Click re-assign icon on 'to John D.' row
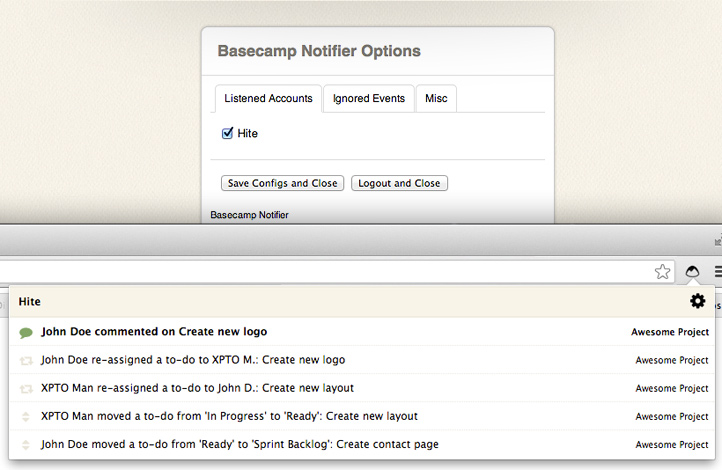Image resolution: width=722 pixels, height=470 pixels. pyautogui.click(x=26, y=389)
